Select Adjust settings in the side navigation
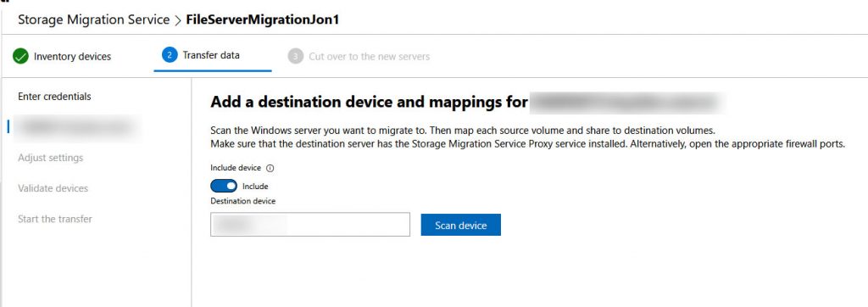 50,158
